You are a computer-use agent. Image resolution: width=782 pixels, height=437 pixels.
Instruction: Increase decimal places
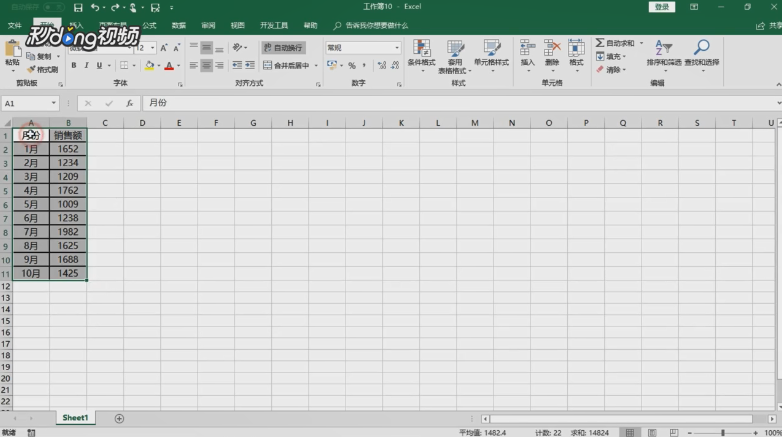coord(382,65)
